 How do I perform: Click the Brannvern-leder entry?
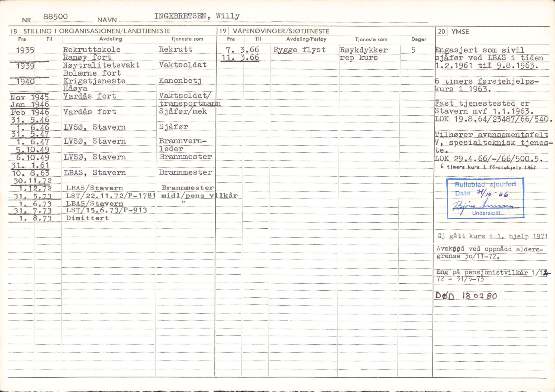tap(183, 145)
